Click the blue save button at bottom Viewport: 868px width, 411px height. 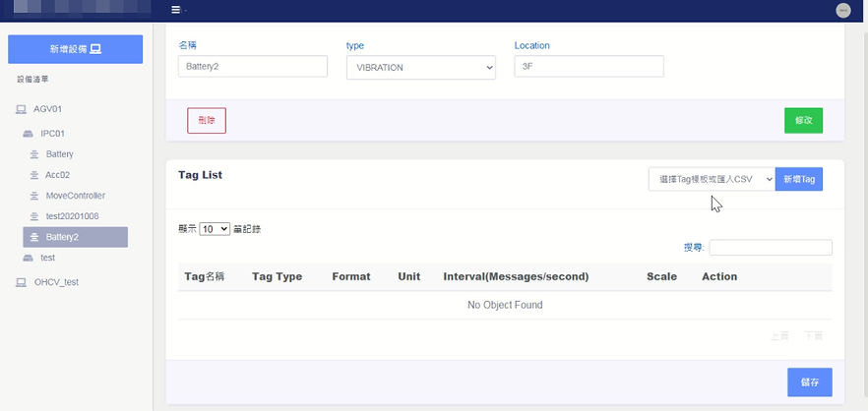click(809, 382)
